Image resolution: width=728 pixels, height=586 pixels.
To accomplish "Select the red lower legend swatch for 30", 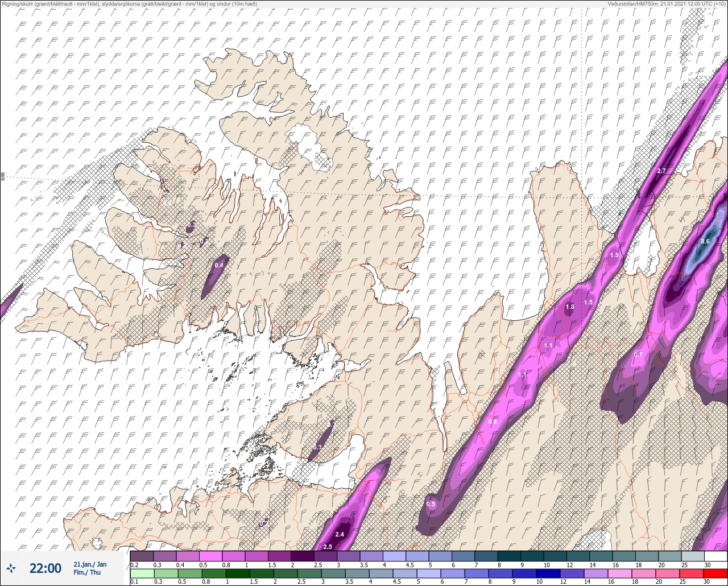I will tap(715, 573).
